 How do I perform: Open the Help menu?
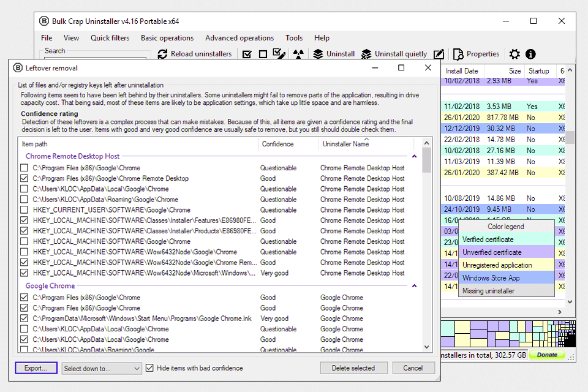pyautogui.click(x=322, y=38)
